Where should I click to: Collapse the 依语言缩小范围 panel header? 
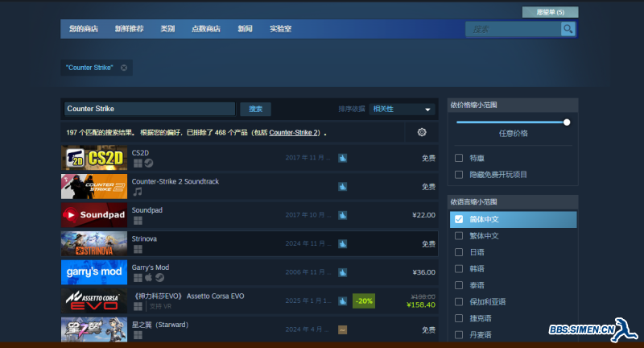pos(513,201)
